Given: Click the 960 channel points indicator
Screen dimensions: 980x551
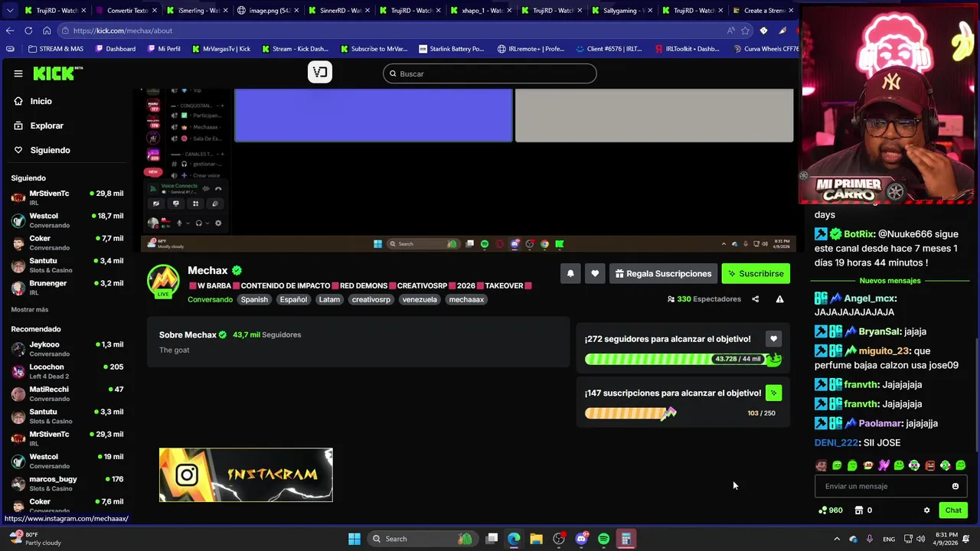Looking at the screenshot, I should [831, 510].
